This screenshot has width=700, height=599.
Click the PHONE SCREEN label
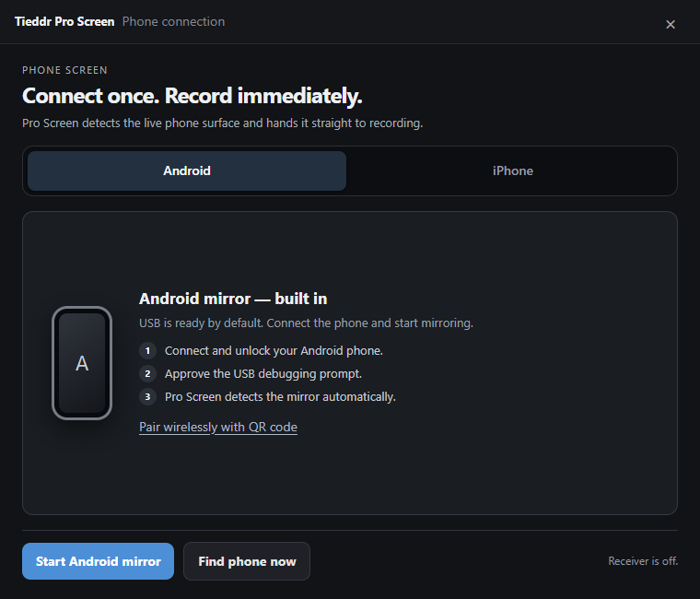click(x=64, y=70)
